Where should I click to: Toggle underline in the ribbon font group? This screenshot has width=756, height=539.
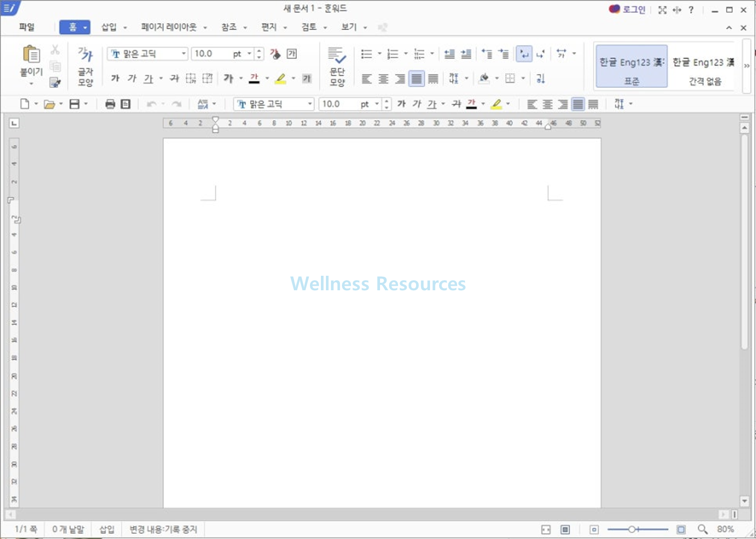pyautogui.click(x=148, y=78)
